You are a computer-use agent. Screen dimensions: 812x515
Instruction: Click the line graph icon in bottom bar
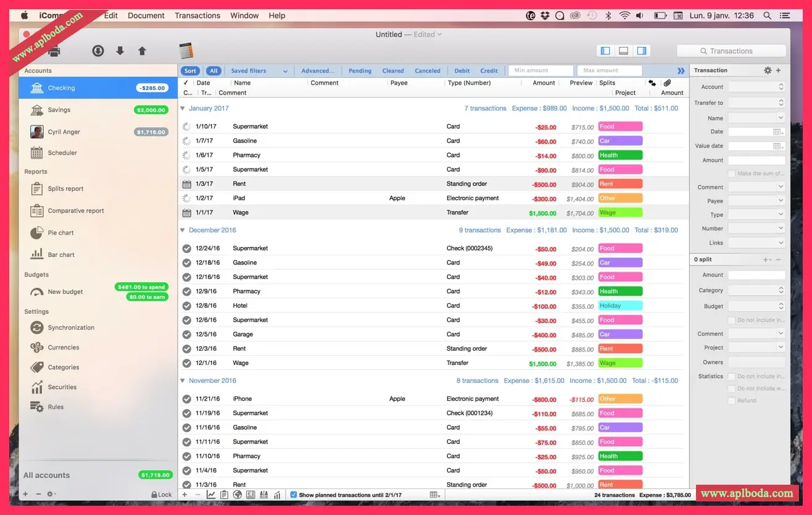(x=211, y=495)
